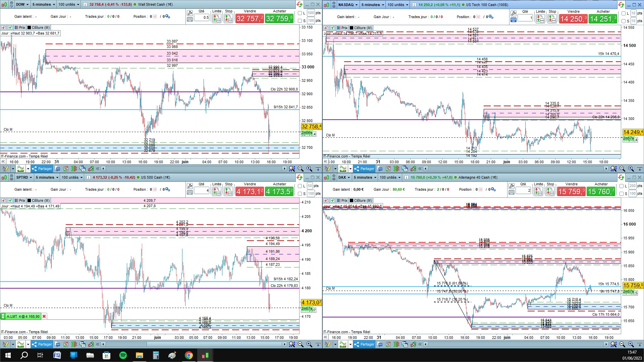Click the SPTRD Limite order icon
Image resolution: width=644 pixels, height=362 pixels.
(217, 191)
